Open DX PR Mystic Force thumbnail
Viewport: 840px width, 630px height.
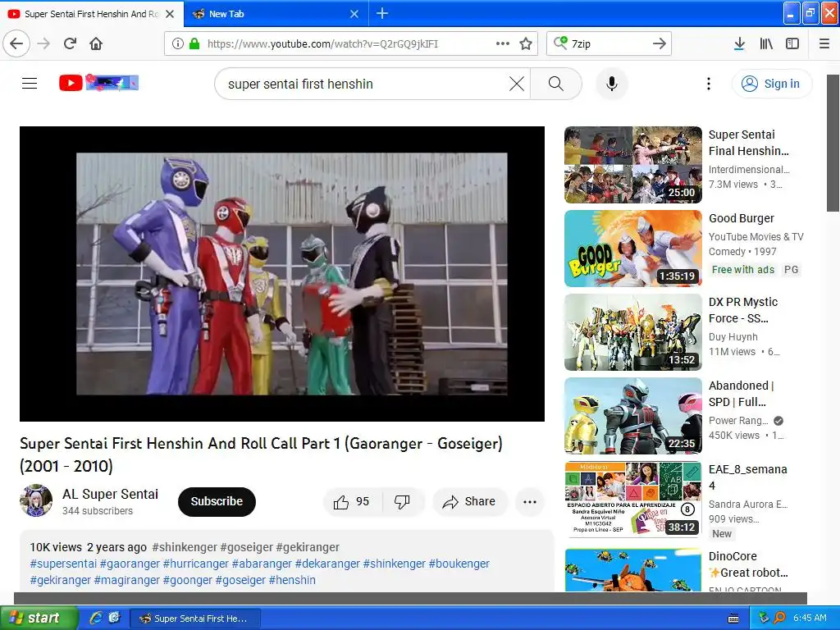(632, 332)
